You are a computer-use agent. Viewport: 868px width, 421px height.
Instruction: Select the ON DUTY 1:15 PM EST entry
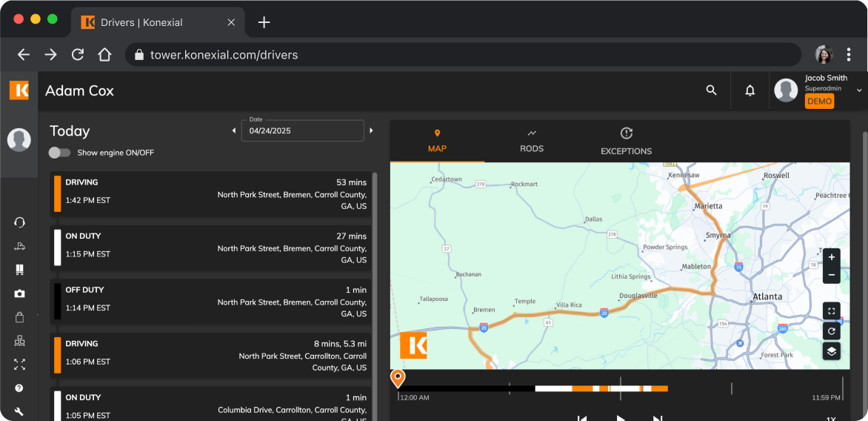point(210,248)
